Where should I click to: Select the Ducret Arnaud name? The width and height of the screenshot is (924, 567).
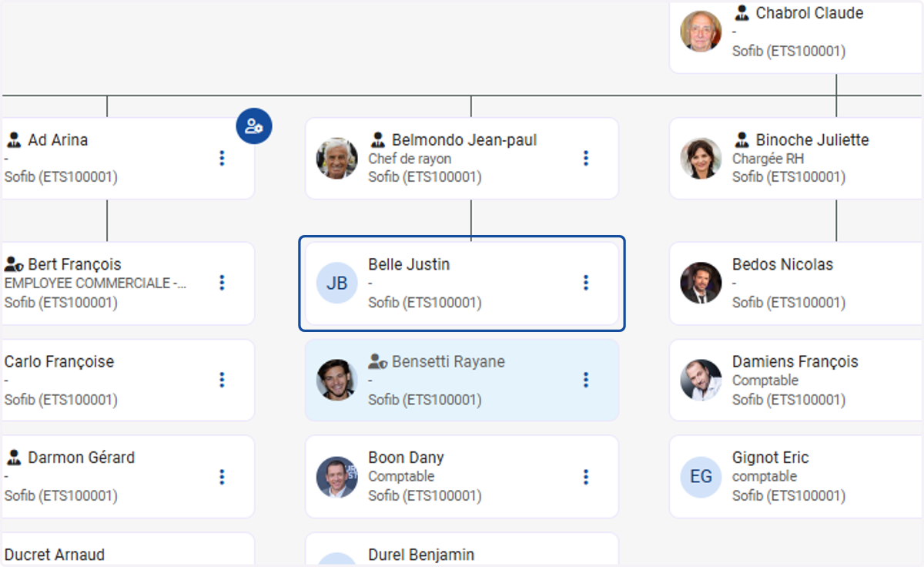pyautogui.click(x=55, y=555)
